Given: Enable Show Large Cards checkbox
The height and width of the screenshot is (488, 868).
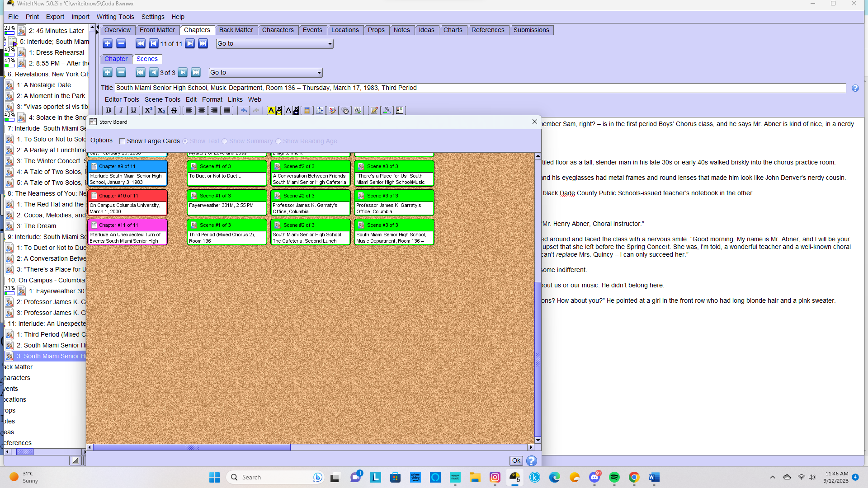Looking at the screenshot, I should 122,141.
